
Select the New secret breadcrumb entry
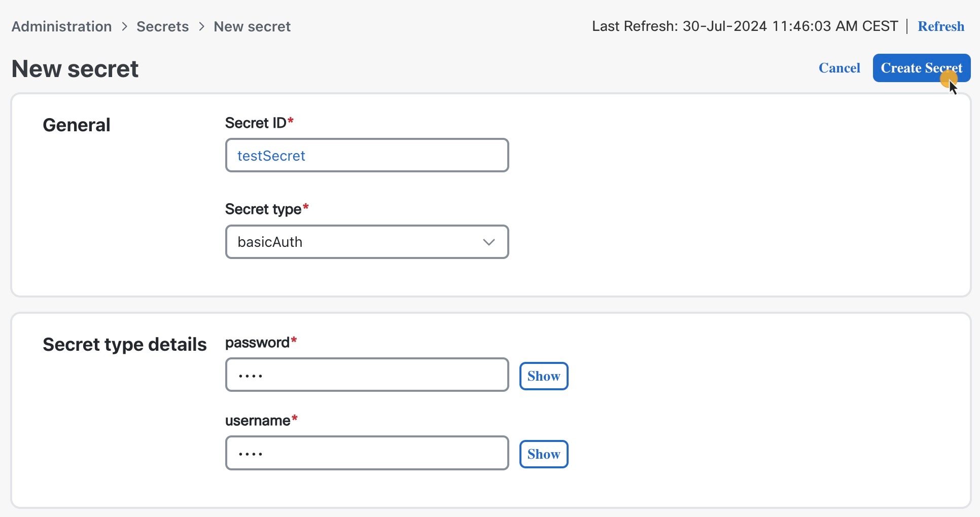pyautogui.click(x=252, y=26)
